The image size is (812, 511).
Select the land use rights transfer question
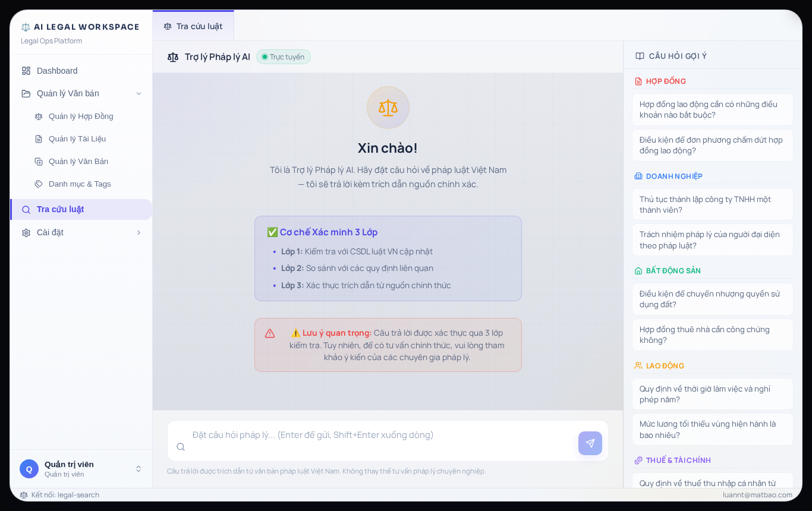713,299
